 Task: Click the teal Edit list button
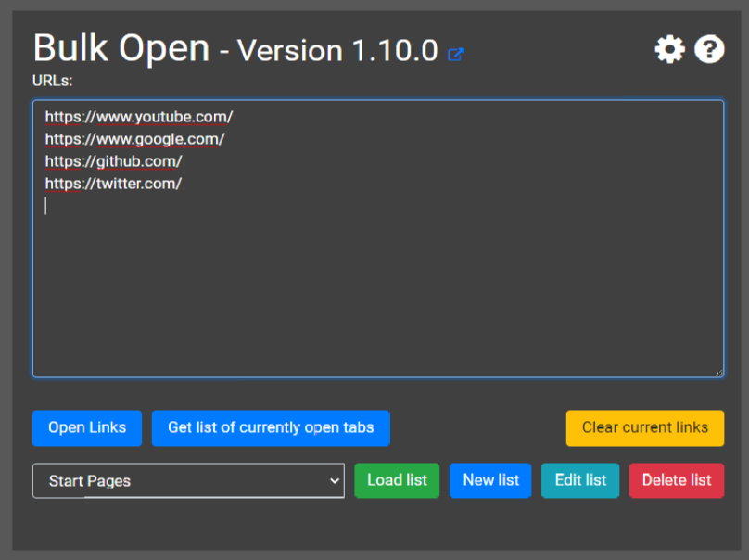580,480
